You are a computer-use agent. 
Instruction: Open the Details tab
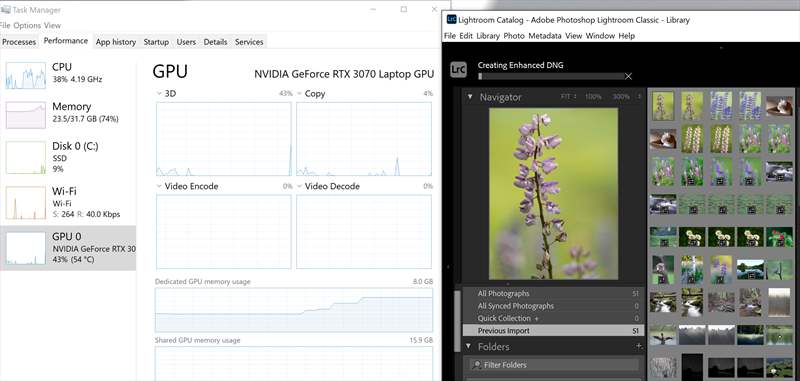(215, 42)
